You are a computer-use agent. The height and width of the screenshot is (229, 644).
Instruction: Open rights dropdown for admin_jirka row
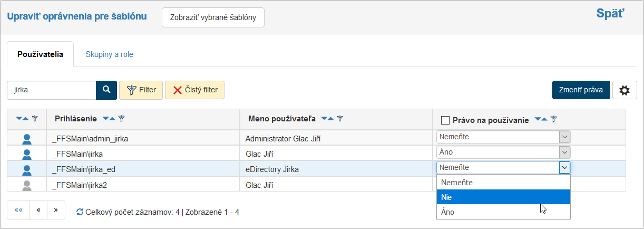[x=503, y=137]
